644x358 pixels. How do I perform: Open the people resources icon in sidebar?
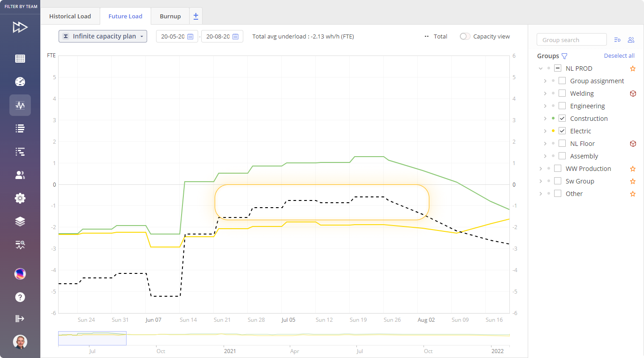[x=20, y=175]
